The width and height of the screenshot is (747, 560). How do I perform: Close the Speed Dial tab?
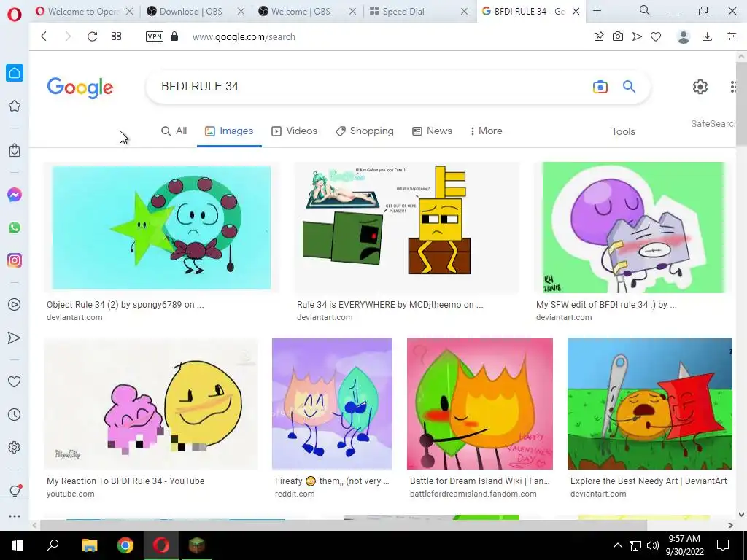(464, 12)
